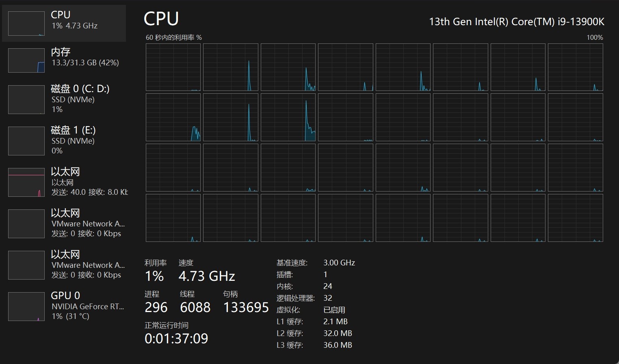Select the first VMware Network Adapter 以太网 entry
Image resolution: width=619 pixels, height=364 pixels.
pyautogui.click(x=64, y=224)
